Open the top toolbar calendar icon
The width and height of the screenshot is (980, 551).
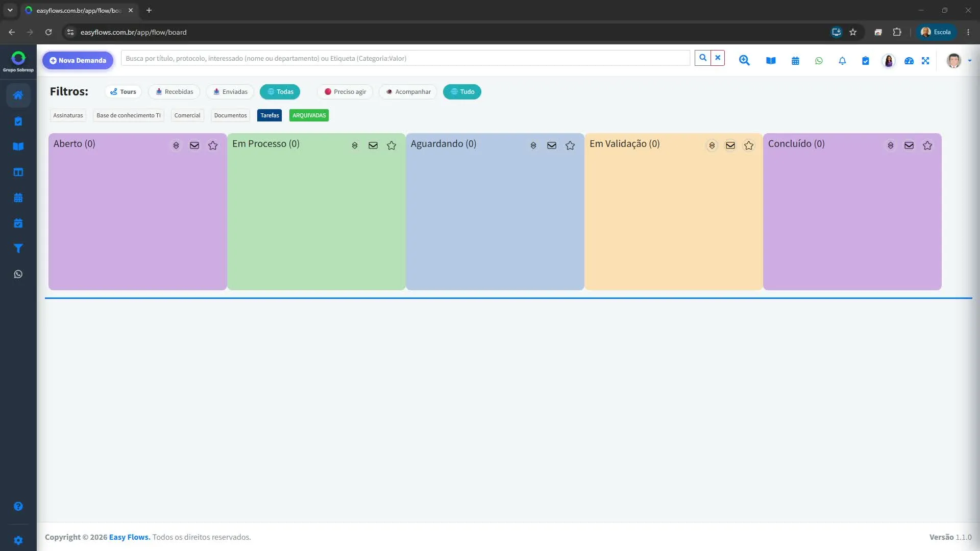[795, 61]
